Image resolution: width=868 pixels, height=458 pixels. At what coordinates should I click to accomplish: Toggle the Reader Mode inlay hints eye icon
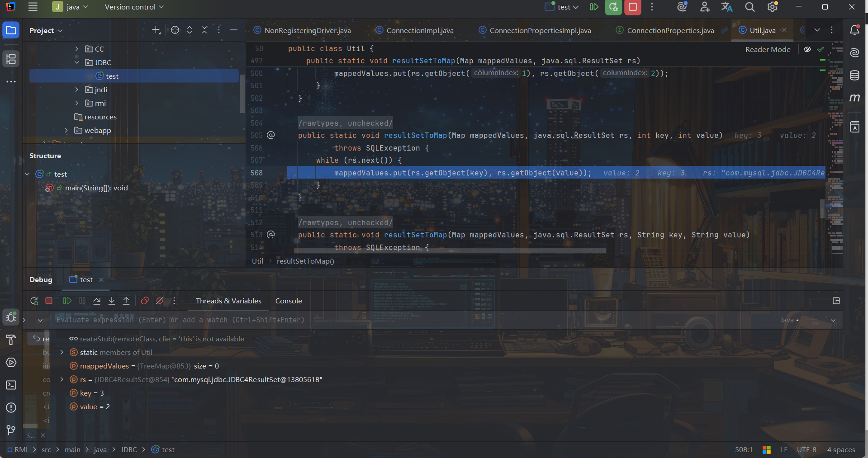coord(807,49)
